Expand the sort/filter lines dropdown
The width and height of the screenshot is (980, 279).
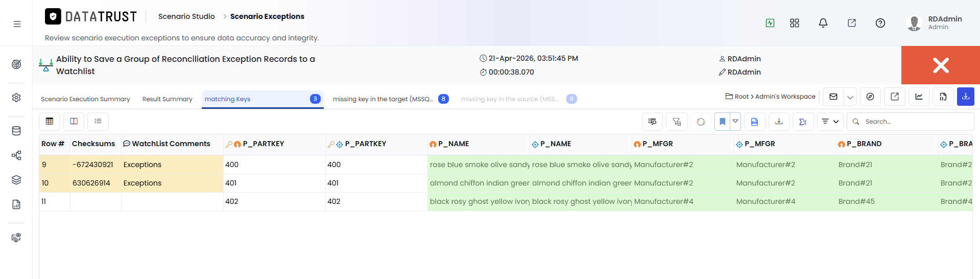(x=830, y=122)
